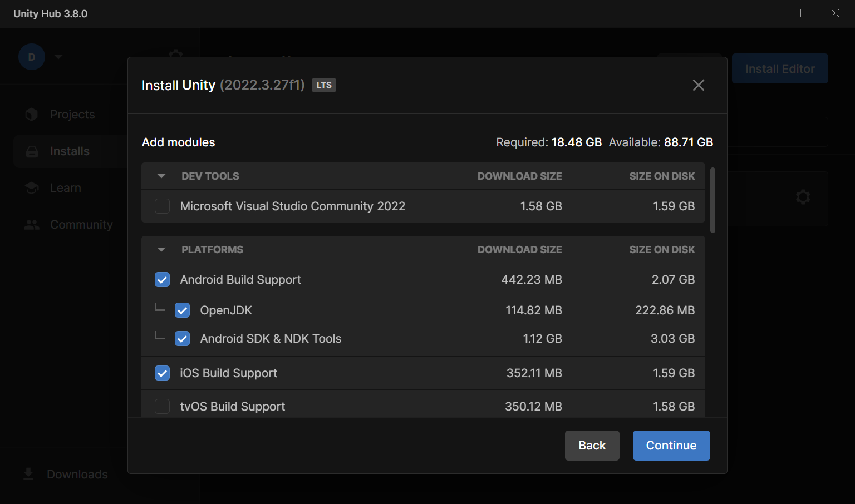This screenshot has width=855, height=504.
Task: Uncheck Android Build Support checkbox
Action: click(162, 280)
